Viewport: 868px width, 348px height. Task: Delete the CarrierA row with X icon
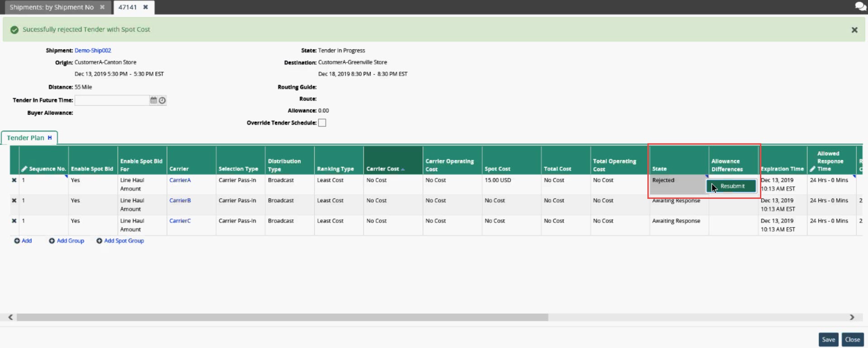pyautogui.click(x=14, y=180)
